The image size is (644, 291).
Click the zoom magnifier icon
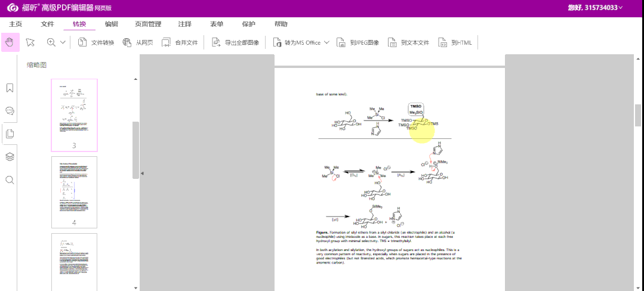tap(51, 42)
